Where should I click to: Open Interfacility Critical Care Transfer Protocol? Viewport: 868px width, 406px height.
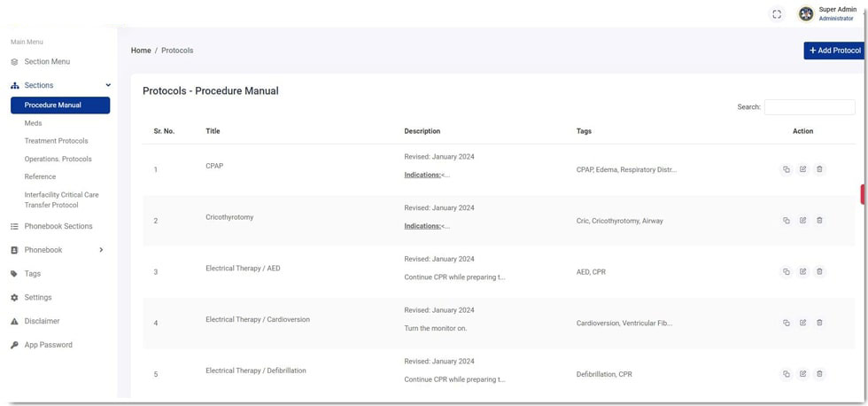[x=61, y=200]
